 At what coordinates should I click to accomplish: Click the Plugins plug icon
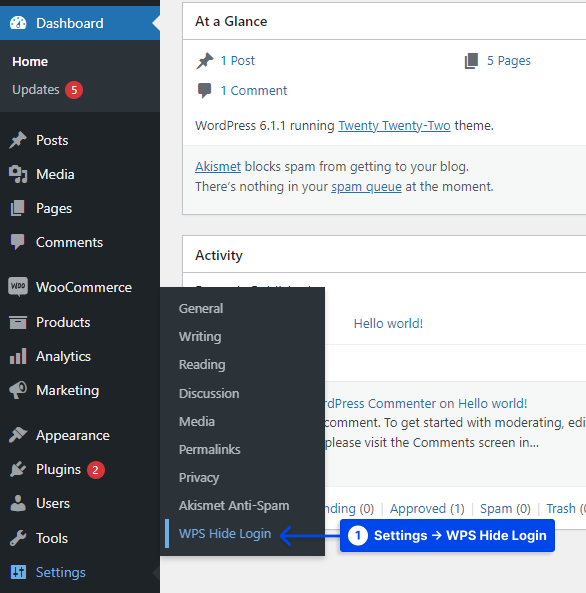(18, 469)
